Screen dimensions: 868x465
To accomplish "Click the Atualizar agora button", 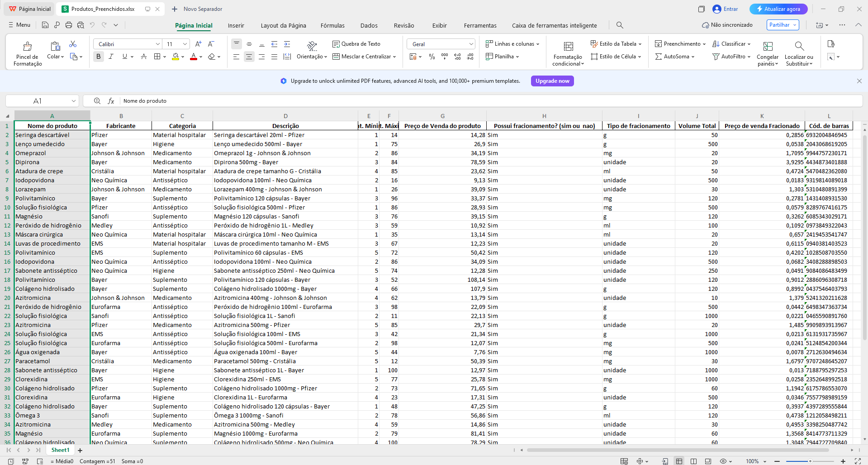I will tap(778, 9).
